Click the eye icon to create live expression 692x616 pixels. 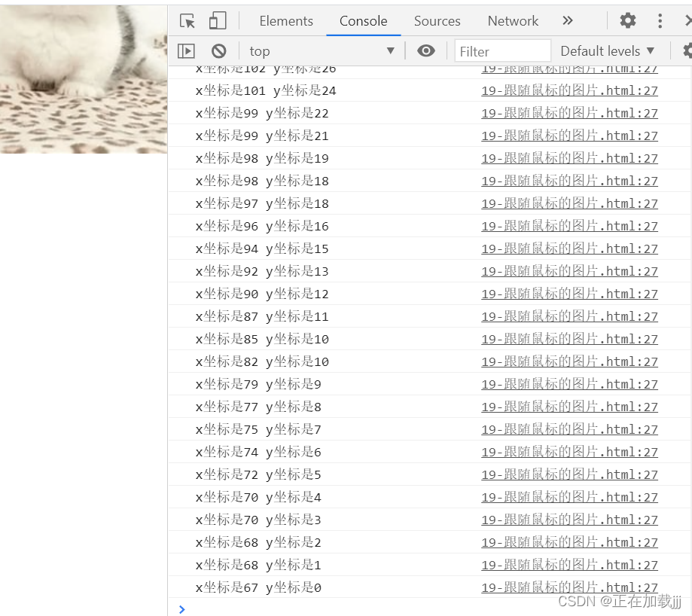click(x=426, y=50)
